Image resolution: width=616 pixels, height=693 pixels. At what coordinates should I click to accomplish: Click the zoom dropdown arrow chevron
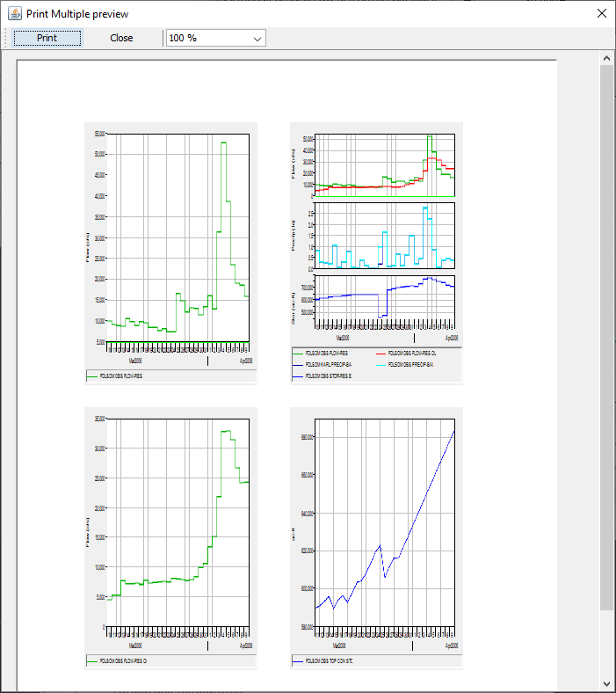pyautogui.click(x=257, y=39)
